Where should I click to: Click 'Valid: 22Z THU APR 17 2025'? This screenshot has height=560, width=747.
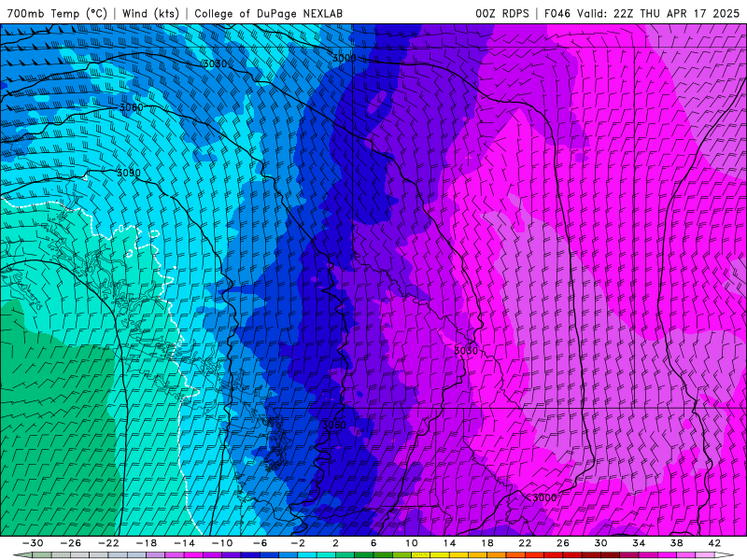click(x=658, y=13)
